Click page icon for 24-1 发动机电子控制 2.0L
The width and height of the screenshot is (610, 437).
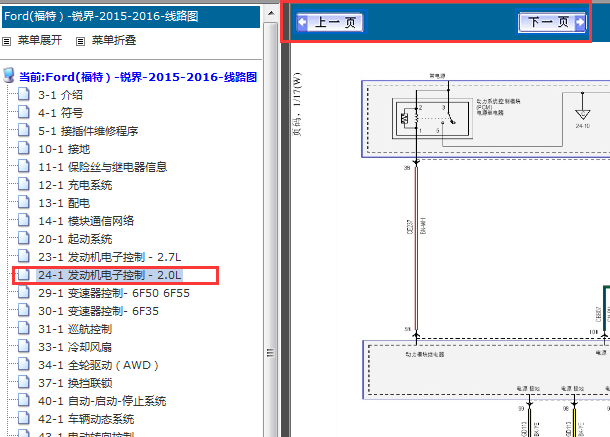pyautogui.click(x=24, y=274)
